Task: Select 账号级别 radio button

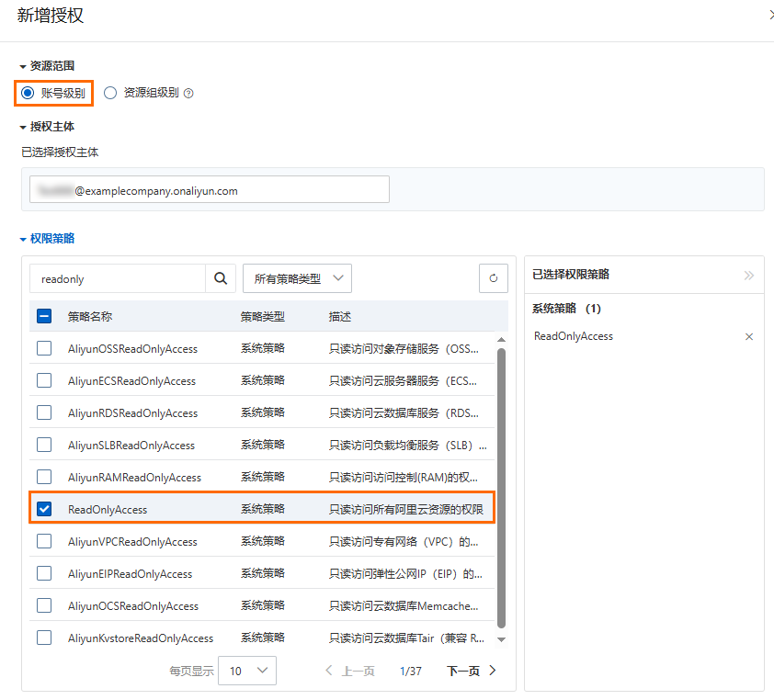Action: tap(28, 93)
